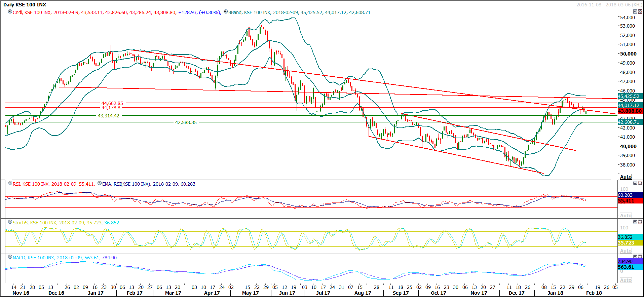Toggle Auto scale on the RSI pane
The height and width of the screenshot is (297, 644).
626,216
